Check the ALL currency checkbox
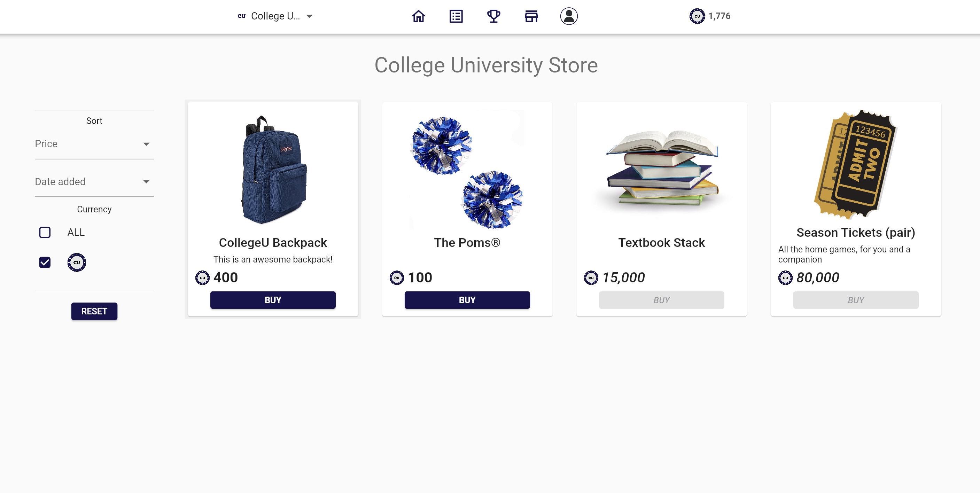The image size is (980, 493). [x=45, y=233]
